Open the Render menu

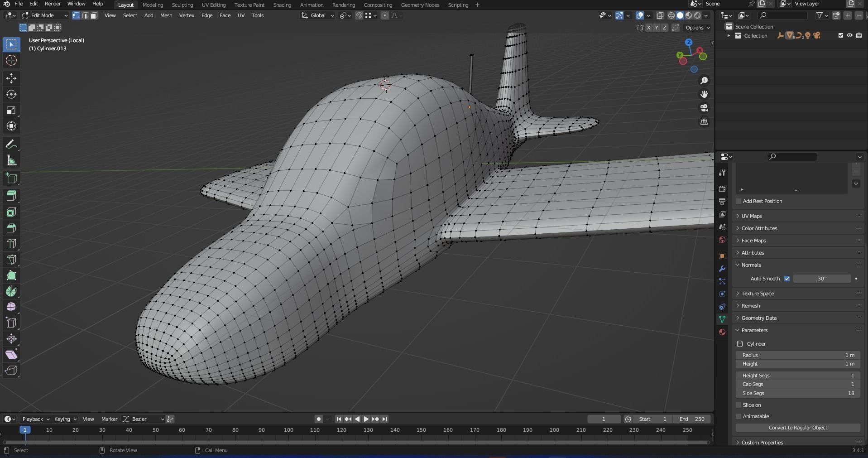pos(53,4)
